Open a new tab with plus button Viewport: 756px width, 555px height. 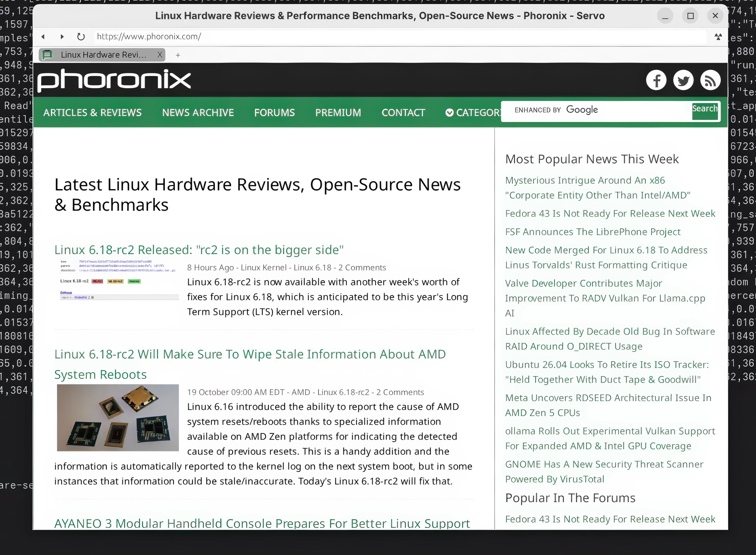pyautogui.click(x=178, y=55)
